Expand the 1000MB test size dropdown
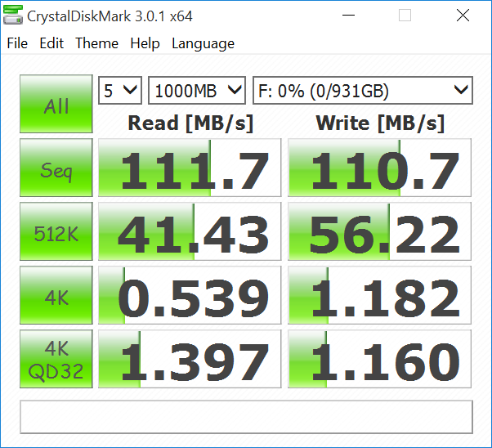 197,91
